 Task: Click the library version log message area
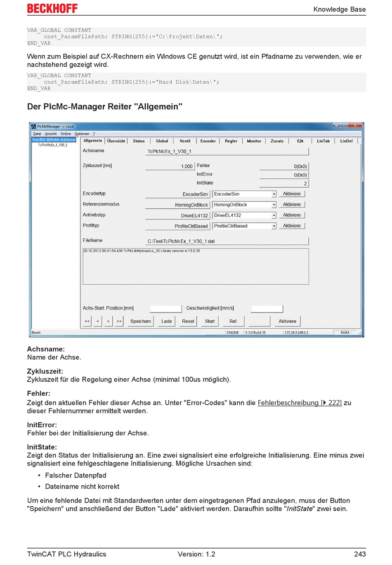[196, 266]
